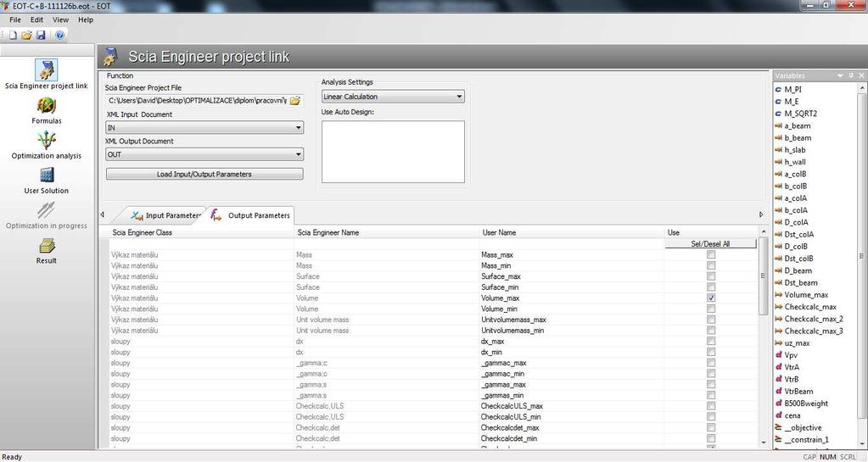
Task: Open the Optimization analysis sidebar icon
Action: 47,140
